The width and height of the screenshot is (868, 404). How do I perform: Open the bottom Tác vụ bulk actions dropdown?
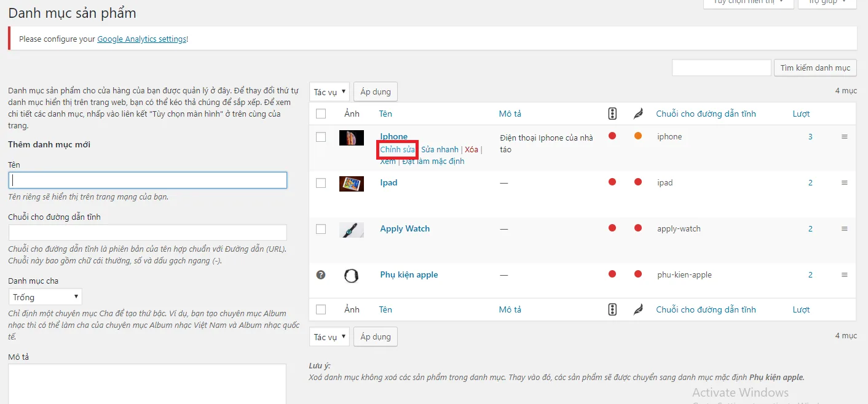click(x=329, y=337)
